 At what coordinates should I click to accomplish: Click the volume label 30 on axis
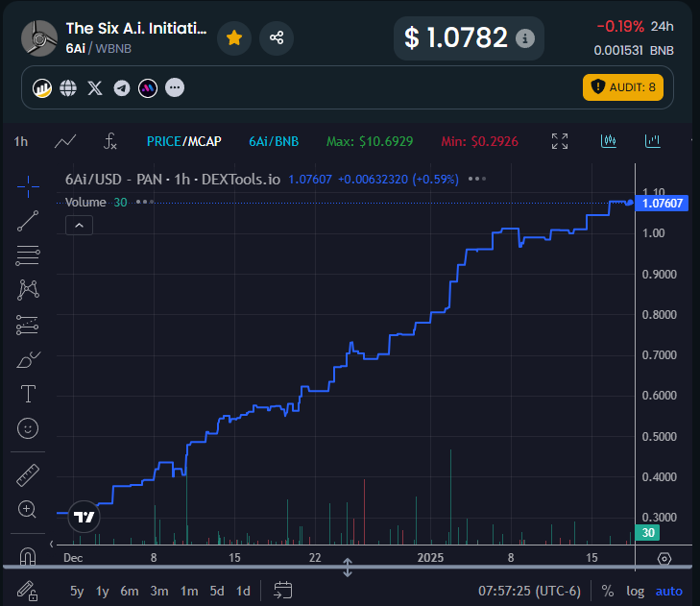point(648,533)
